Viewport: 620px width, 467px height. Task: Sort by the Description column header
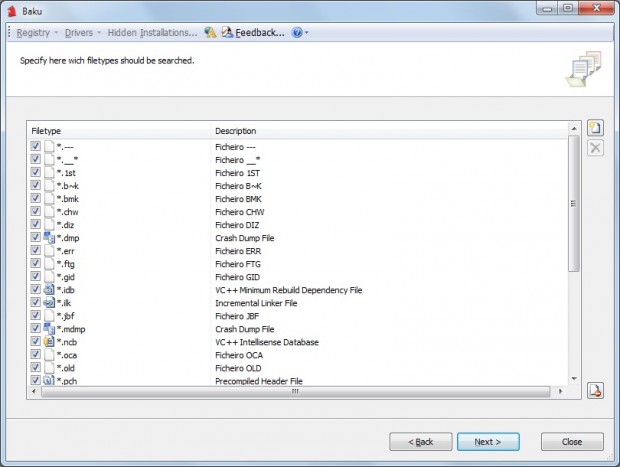click(389, 131)
